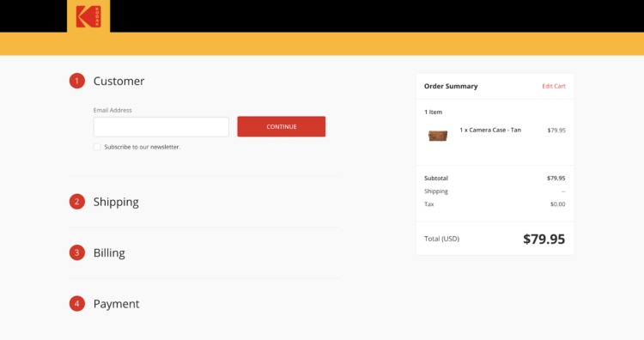
Task: Select the Billing step number 3 badge
Action: (76, 252)
